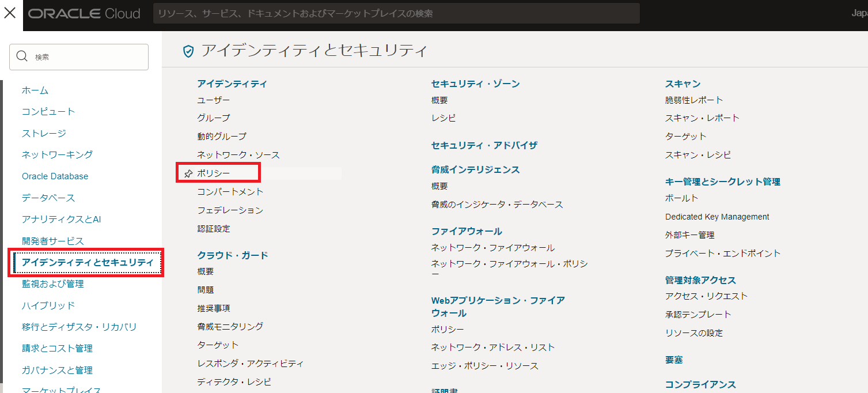Viewport: 868px width, 393px height.
Task: Click the shield icon in the page heading
Action: pyautogui.click(x=188, y=51)
